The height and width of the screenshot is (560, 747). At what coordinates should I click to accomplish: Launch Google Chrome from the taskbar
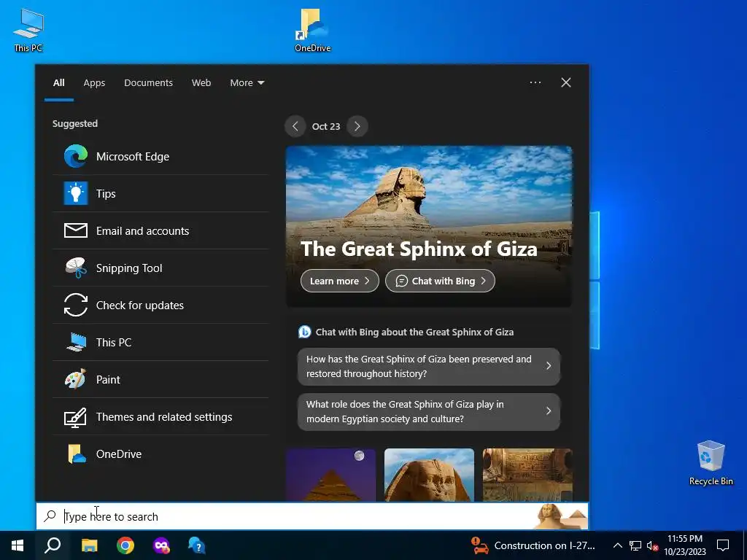(125, 545)
